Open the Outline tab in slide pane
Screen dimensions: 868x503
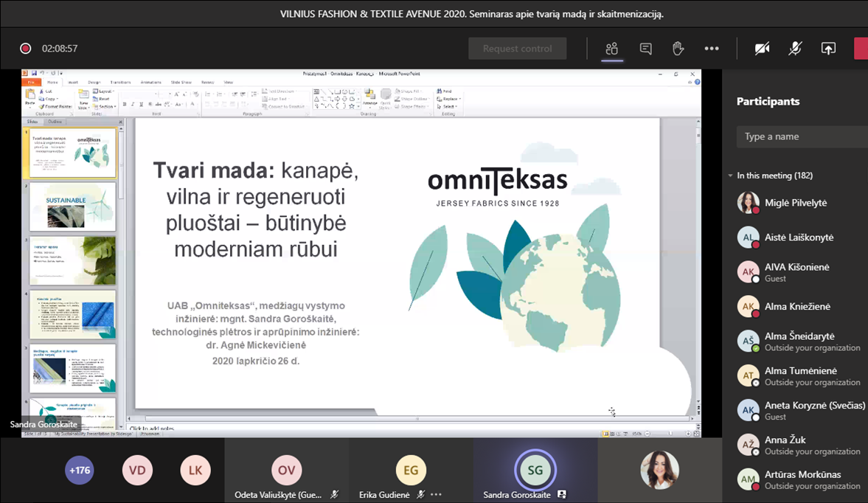55,122
